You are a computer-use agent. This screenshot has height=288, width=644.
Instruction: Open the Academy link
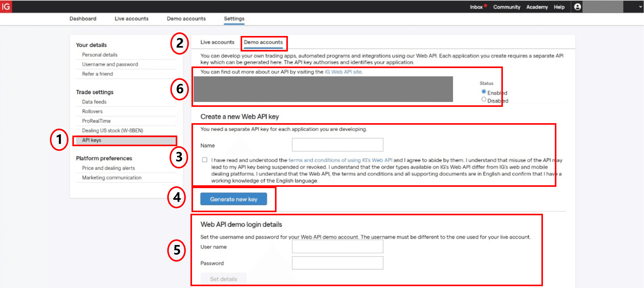(537, 7)
